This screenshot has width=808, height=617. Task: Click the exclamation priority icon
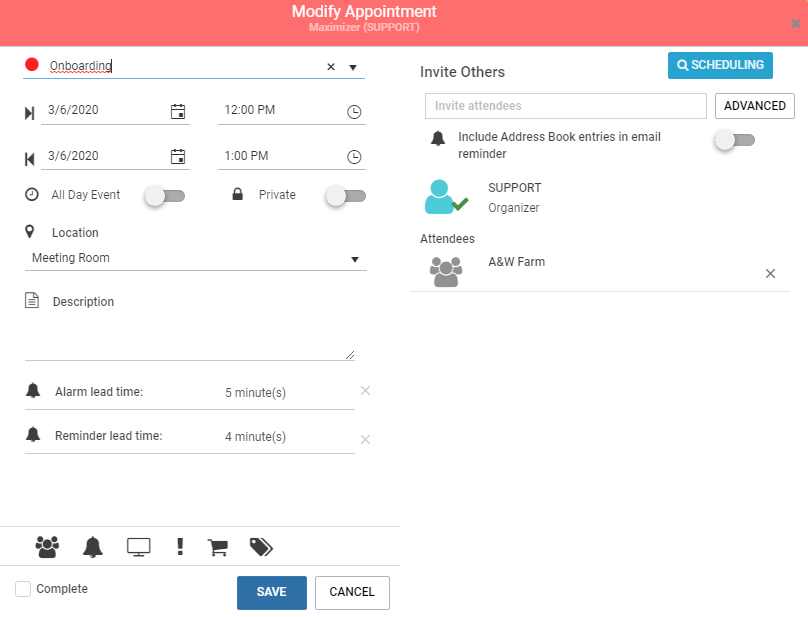tap(180, 546)
